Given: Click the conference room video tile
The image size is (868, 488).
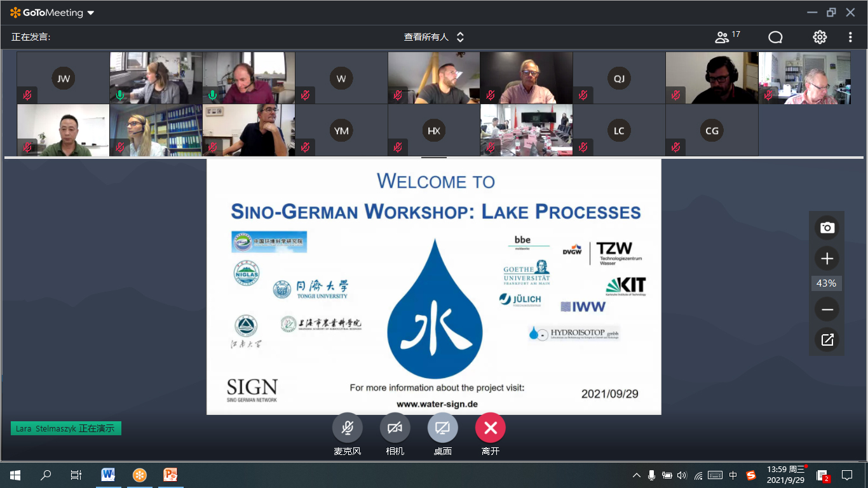Looking at the screenshot, I should pos(527,130).
